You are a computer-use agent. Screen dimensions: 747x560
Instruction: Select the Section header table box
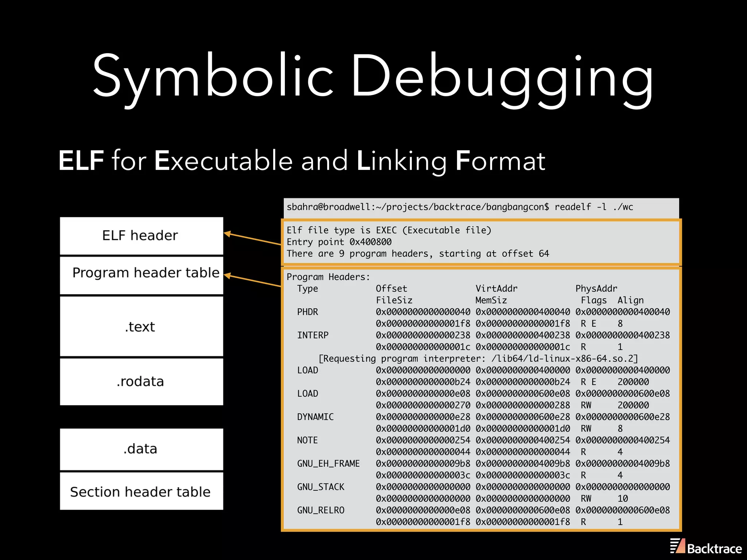point(142,491)
